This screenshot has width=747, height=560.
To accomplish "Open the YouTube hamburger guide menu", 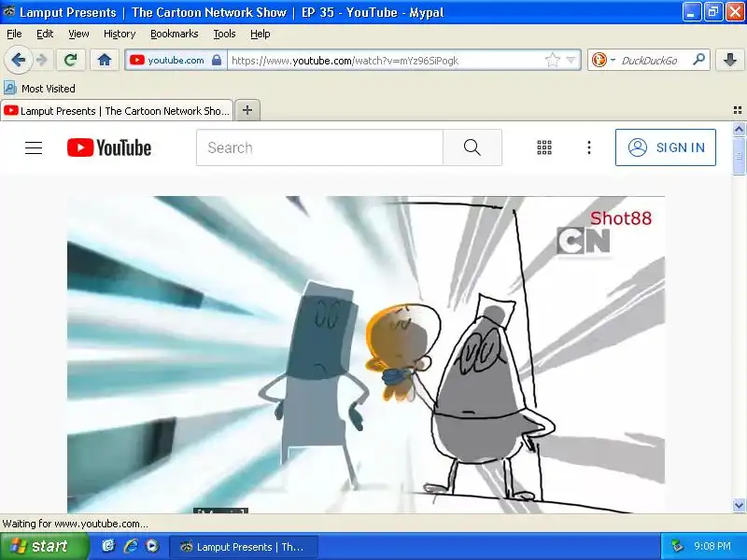I will pyautogui.click(x=34, y=147).
